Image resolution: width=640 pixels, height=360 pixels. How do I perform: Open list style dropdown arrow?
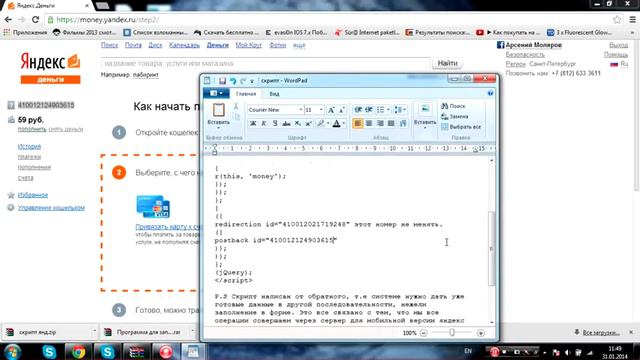pos(388,109)
